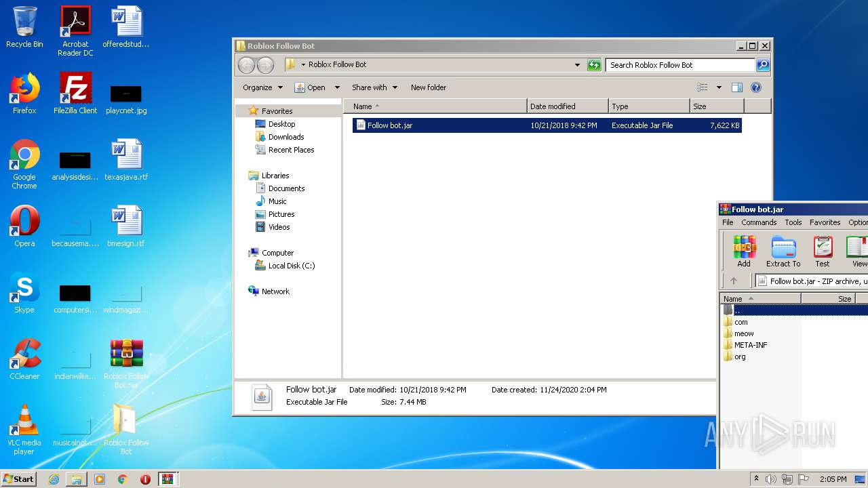Click WinRAR archive path field
Image resolution: width=868 pixels, height=488 pixels.
[x=812, y=281]
